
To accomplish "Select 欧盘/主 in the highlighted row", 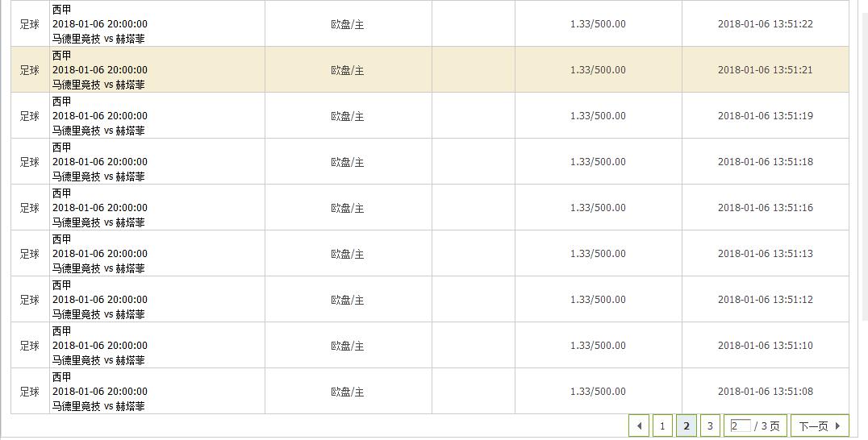I will 348,70.
